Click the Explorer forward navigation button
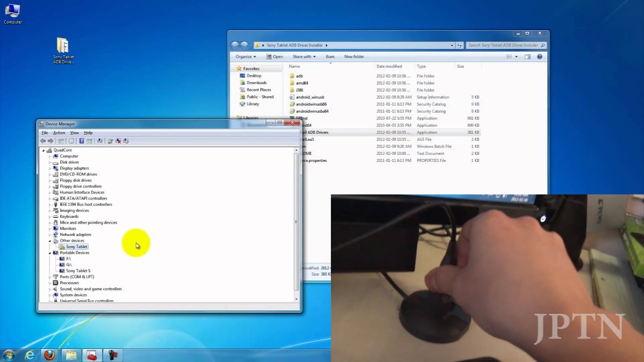Viewport: 644px width, 362px height. click(244, 45)
